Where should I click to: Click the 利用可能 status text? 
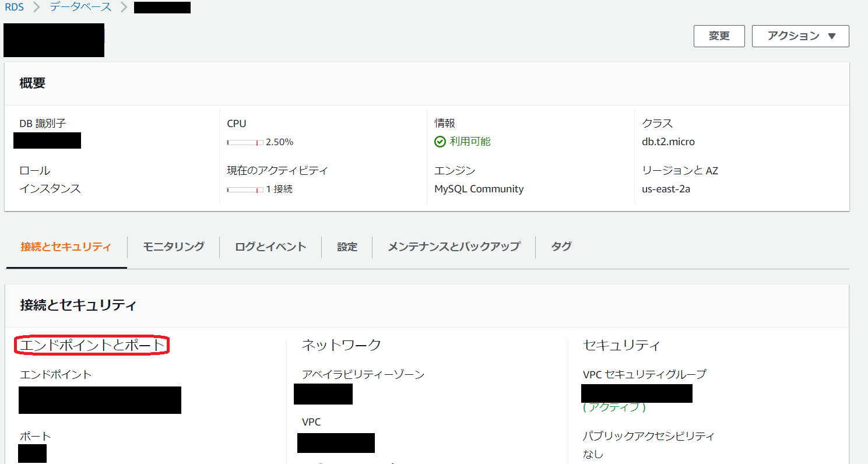click(x=470, y=142)
